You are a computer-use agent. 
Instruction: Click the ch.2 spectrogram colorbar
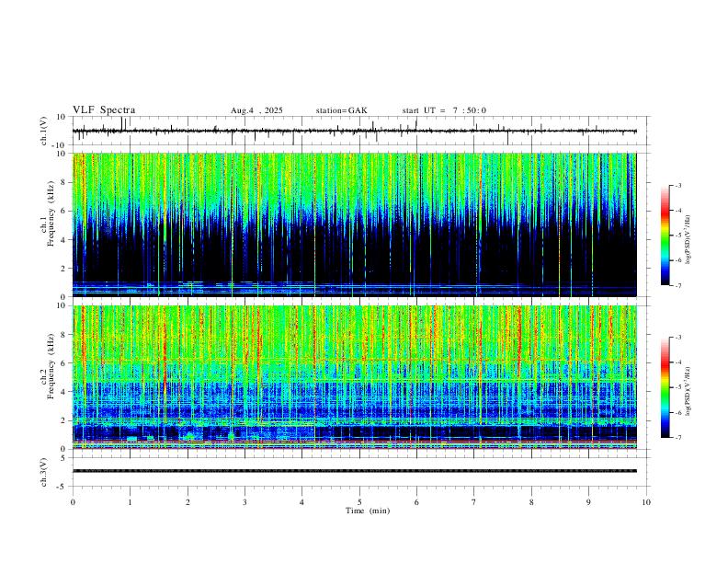665,387
